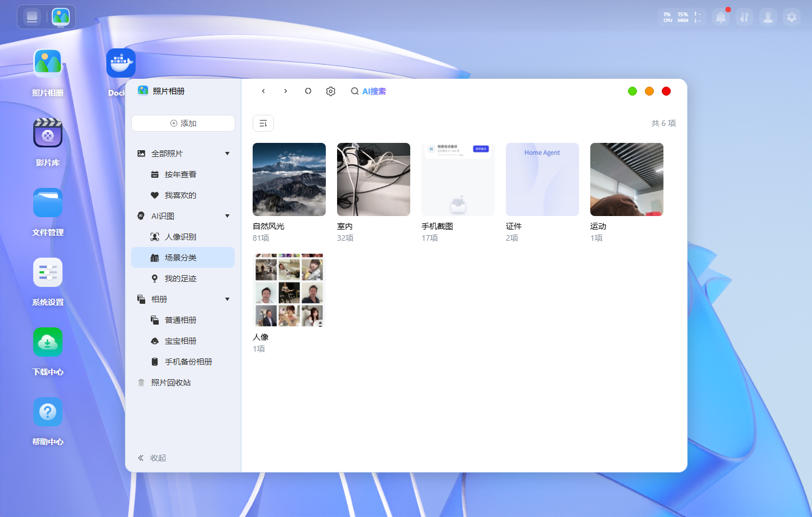Select 全部照片 in the sidebar
The height and width of the screenshot is (517, 812).
coord(183,154)
